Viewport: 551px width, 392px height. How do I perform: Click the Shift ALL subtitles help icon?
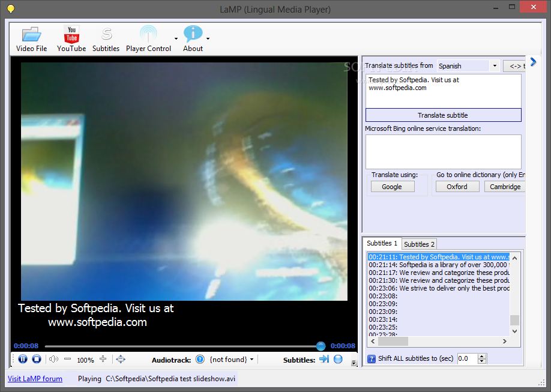pos(372,358)
